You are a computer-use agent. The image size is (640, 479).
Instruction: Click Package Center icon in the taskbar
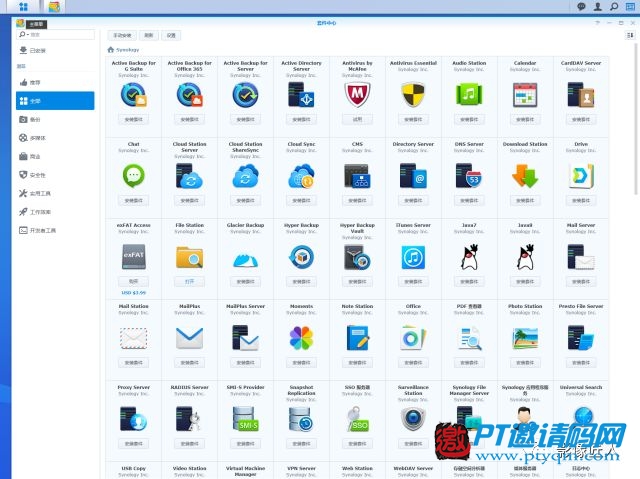point(54,7)
